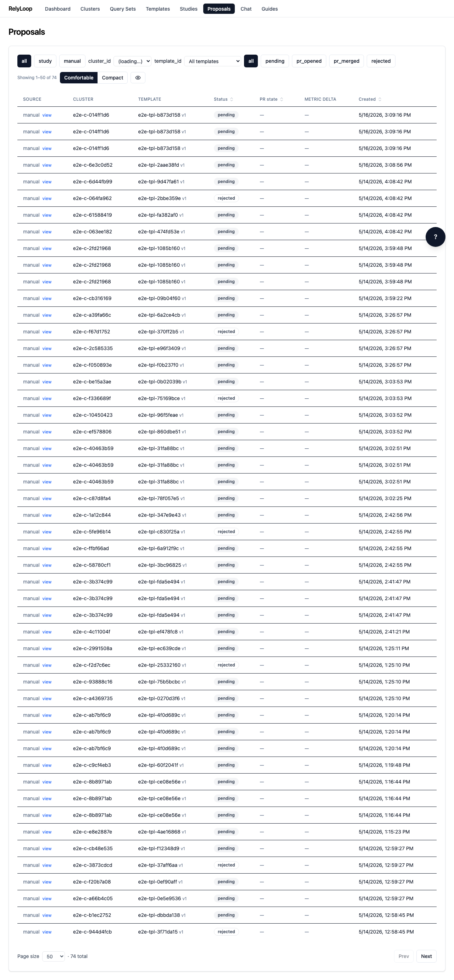Viewport: 454px width, 980px height.
Task: Open the Dashboard tab
Action: [57, 9]
